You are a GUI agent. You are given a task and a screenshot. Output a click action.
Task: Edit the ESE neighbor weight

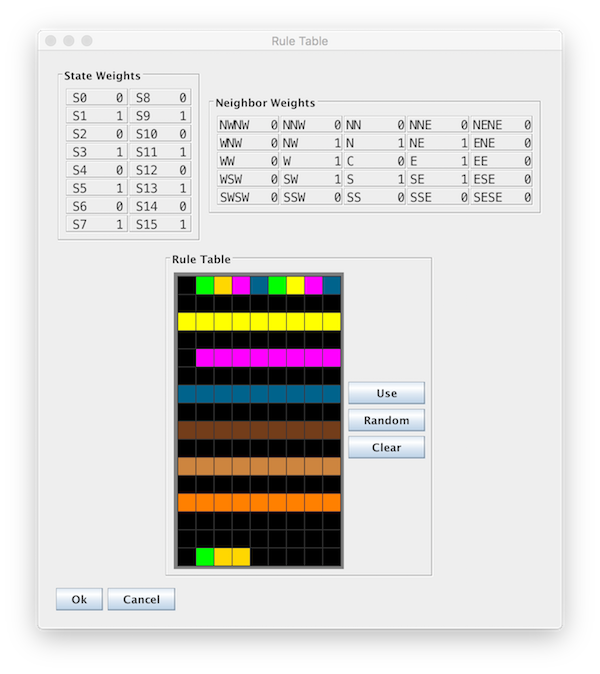502,179
